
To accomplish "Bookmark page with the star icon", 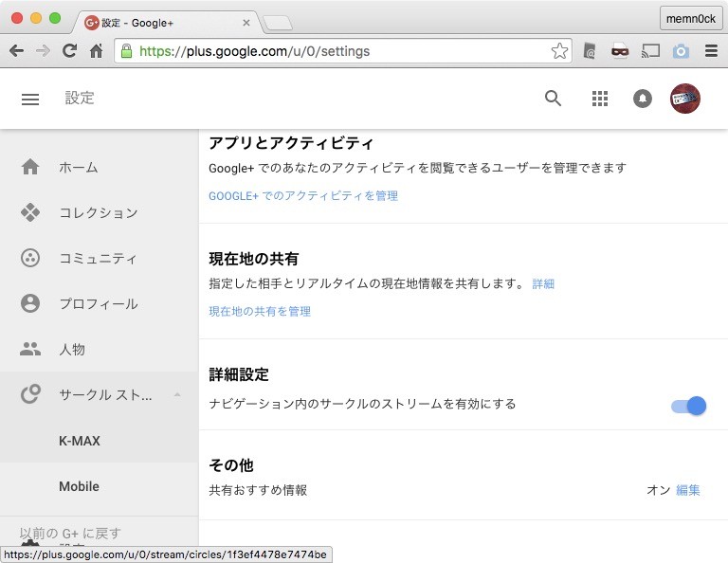I will tap(559, 51).
